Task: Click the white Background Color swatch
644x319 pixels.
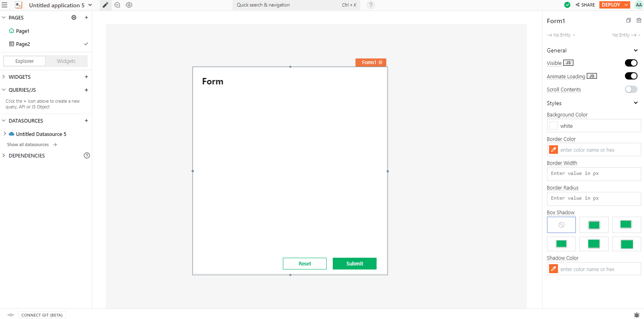Action: [554, 126]
